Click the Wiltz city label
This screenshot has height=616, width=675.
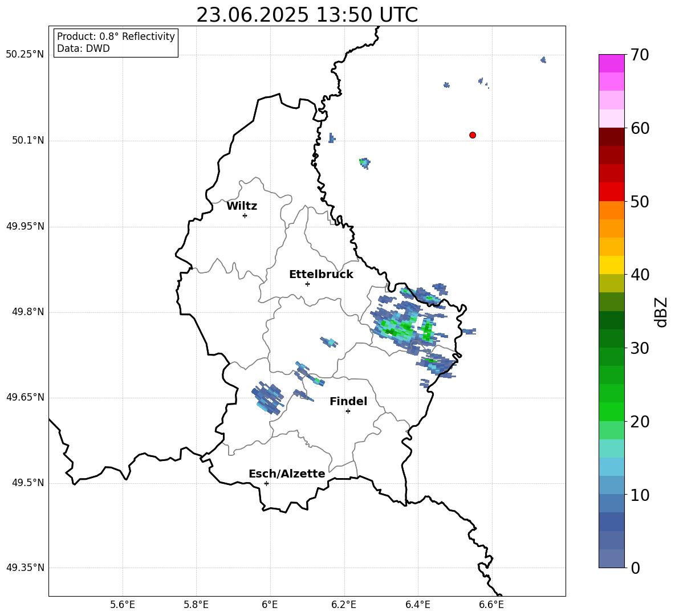click(x=242, y=206)
